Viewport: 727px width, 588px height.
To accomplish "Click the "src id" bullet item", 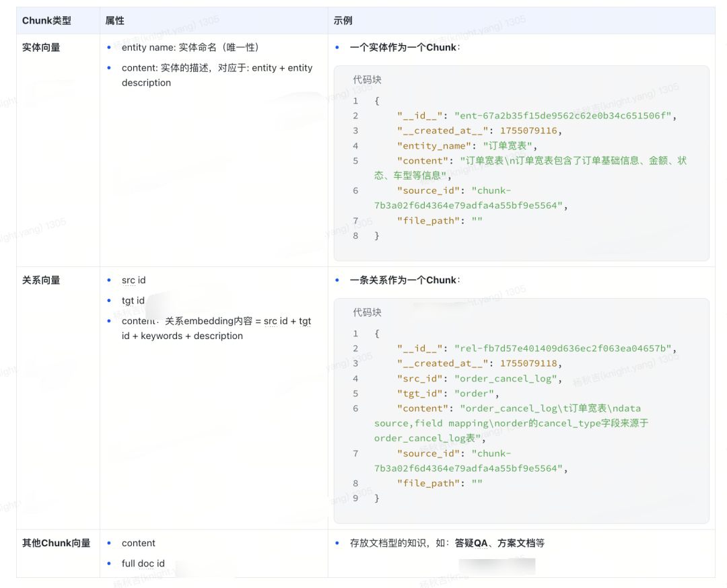I will pos(133,280).
